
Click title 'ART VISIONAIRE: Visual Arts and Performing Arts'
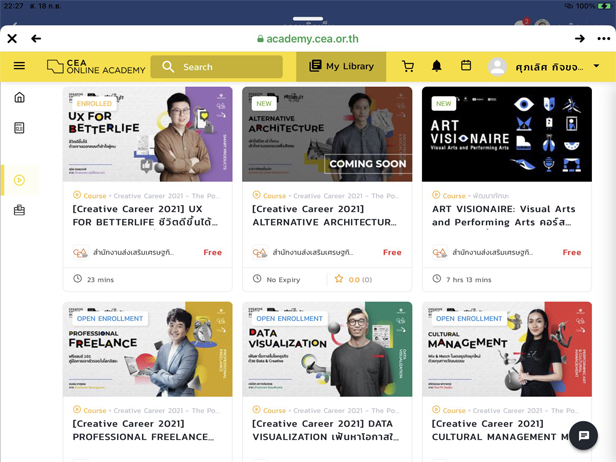[504, 215]
